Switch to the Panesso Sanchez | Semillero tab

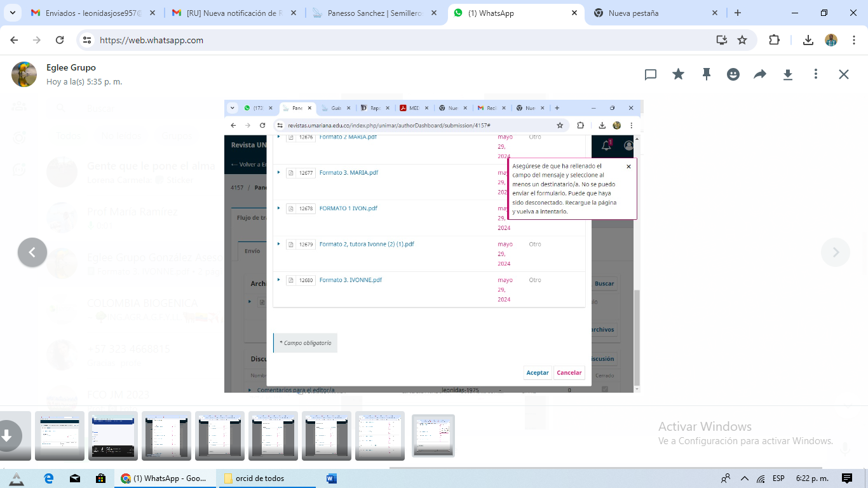click(375, 13)
